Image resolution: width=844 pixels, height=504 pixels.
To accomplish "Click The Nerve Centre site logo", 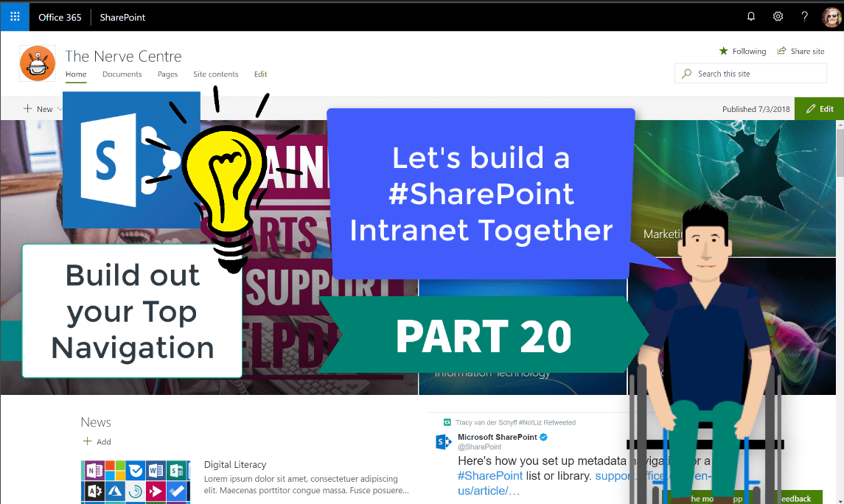I will pyautogui.click(x=38, y=63).
